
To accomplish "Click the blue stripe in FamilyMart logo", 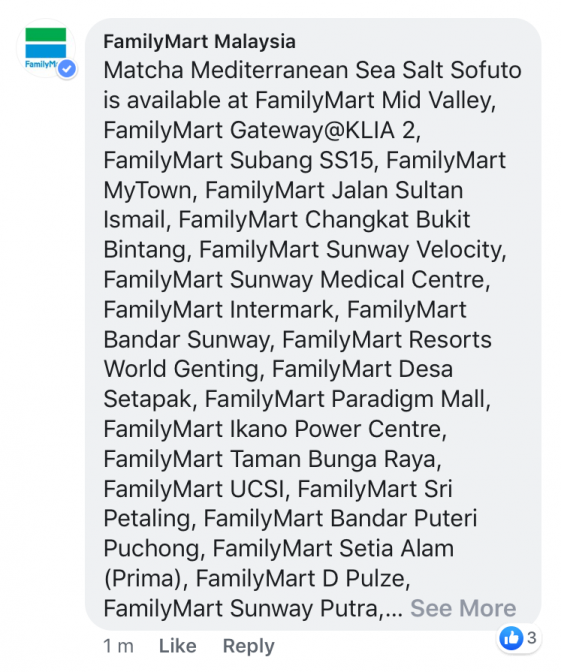I will (x=46, y=51).
